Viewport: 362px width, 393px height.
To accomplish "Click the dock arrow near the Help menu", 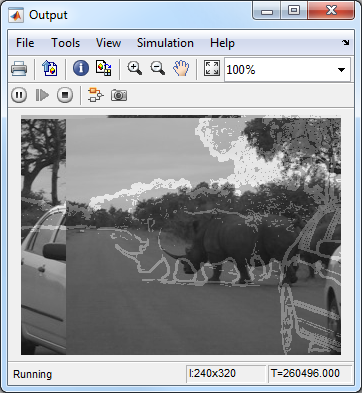I will (x=346, y=42).
